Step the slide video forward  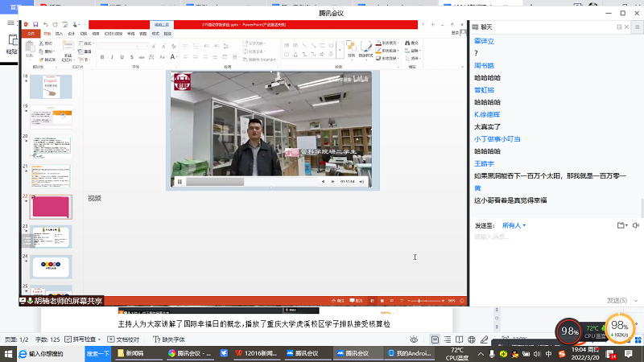[332, 182]
